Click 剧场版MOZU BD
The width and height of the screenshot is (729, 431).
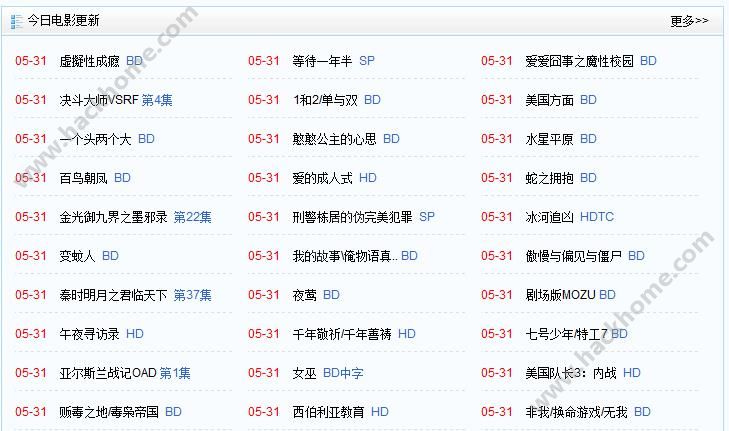click(570, 295)
